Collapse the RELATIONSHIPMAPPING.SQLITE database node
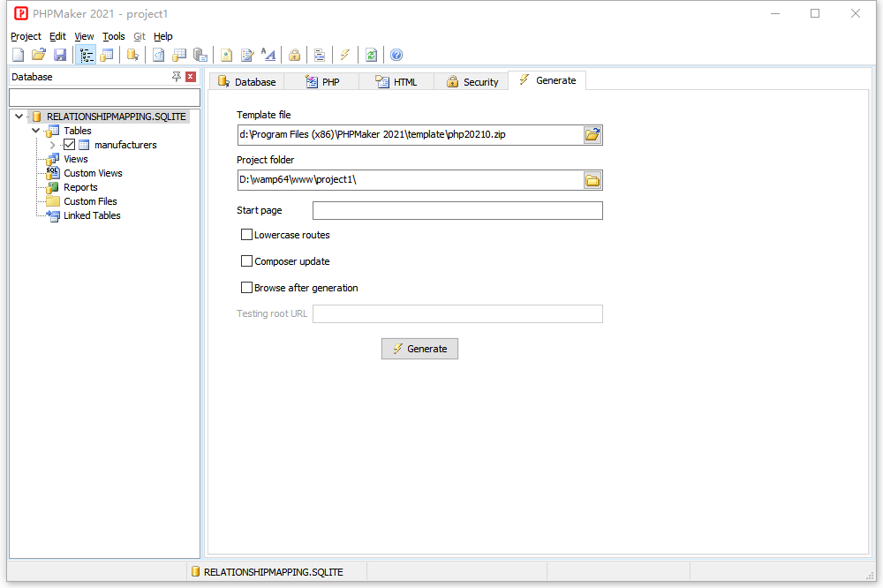Viewport: 883px width, 588px height. point(19,117)
